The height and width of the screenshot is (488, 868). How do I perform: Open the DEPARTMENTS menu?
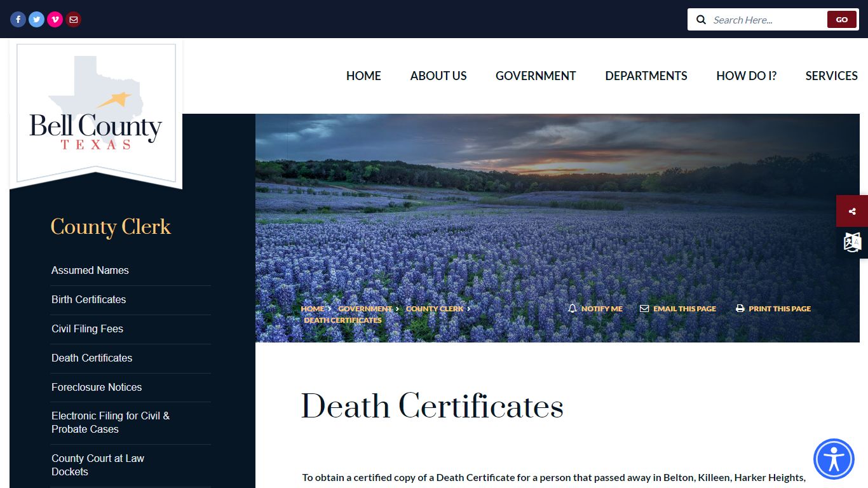pyautogui.click(x=646, y=76)
